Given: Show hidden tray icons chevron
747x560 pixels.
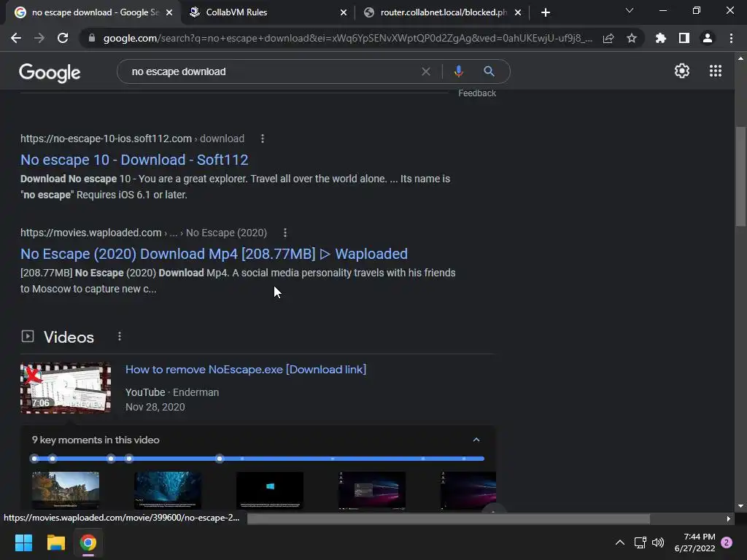Looking at the screenshot, I should [x=620, y=542].
